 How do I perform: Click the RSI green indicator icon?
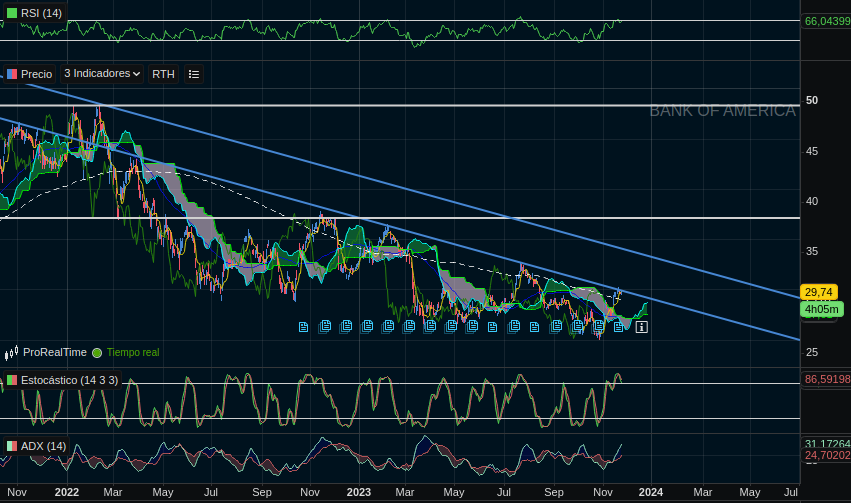click(11, 13)
